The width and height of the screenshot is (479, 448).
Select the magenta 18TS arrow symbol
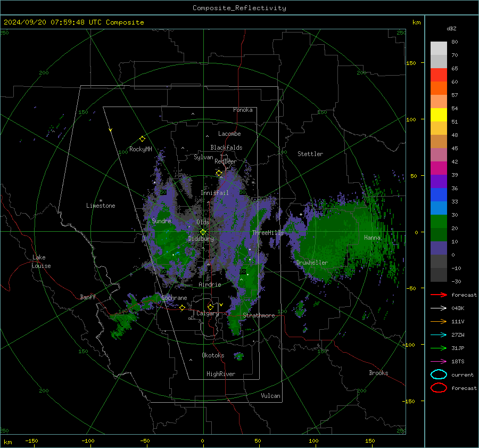point(439,361)
